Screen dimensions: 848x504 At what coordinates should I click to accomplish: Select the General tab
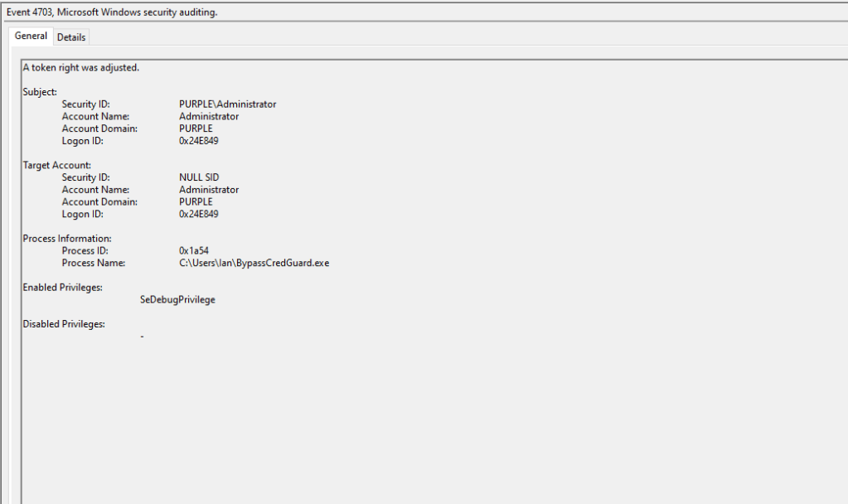pos(31,36)
